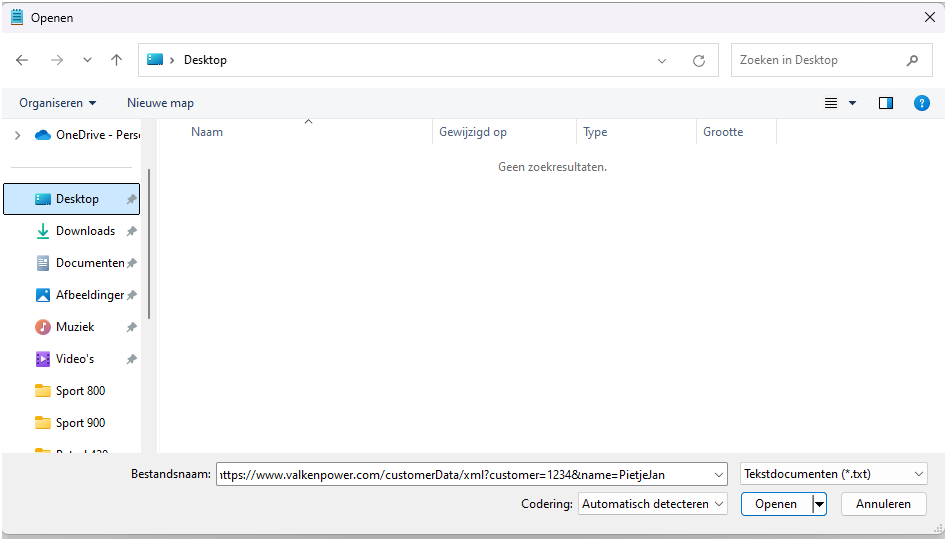Viewport: 947px width, 541px height.
Task: Refresh the Desktop folder view
Action: (x=699, y=60)
